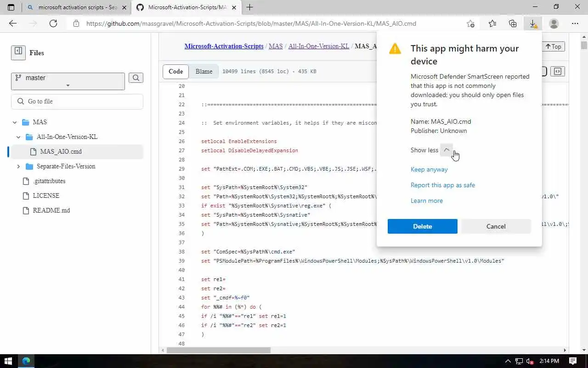Screen dimensions: 588x368
Task: Open browser Settings and more menu
Action: click(x=575, y=23)
